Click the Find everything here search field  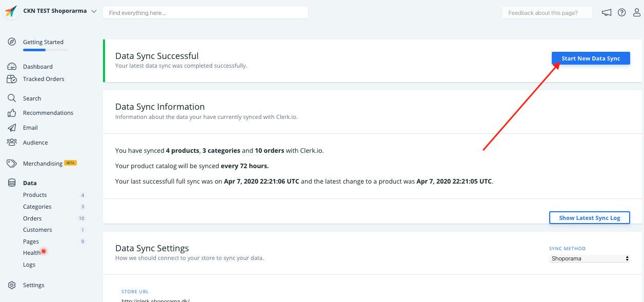click(205, 13)
